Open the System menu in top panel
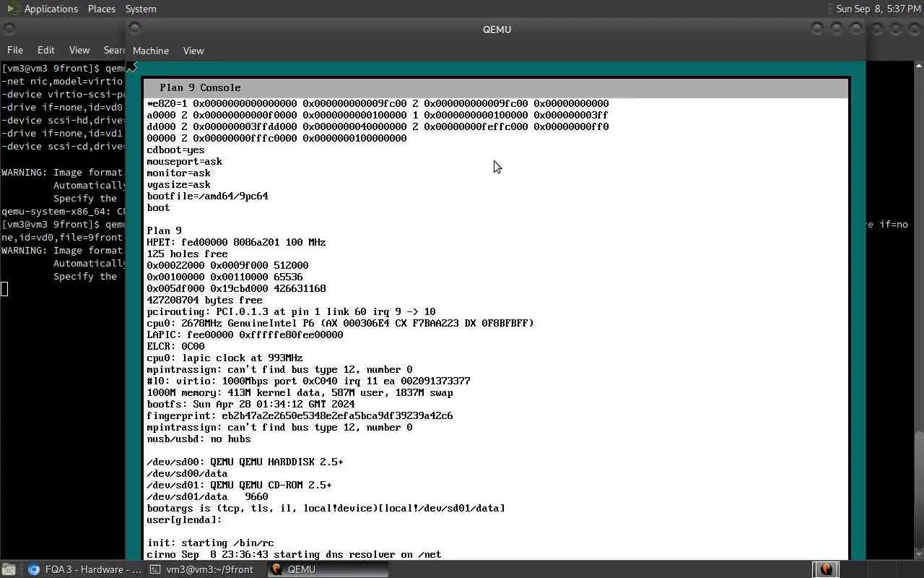This screenshot has height=578, width=924. pos(141,9)
